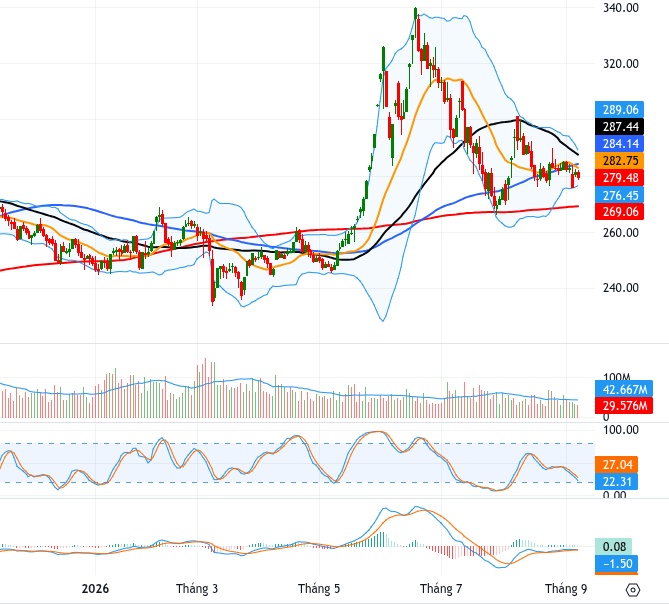
Task: Select the -1.50 MACD value label
Action: (x=616, y=564)
